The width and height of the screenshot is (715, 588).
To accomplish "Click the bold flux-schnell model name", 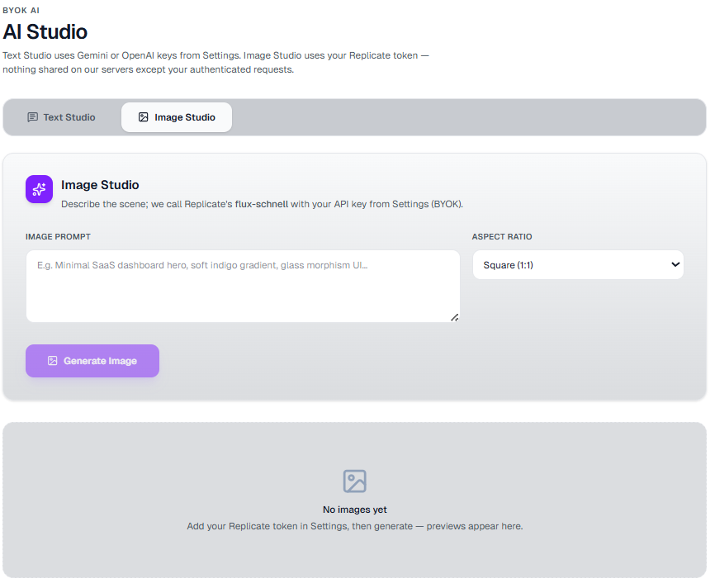I will click(x=261, y=204).
